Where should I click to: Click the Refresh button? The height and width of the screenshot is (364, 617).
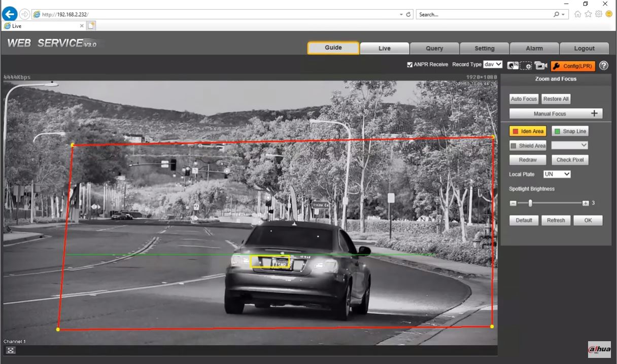tap(556, 221)
